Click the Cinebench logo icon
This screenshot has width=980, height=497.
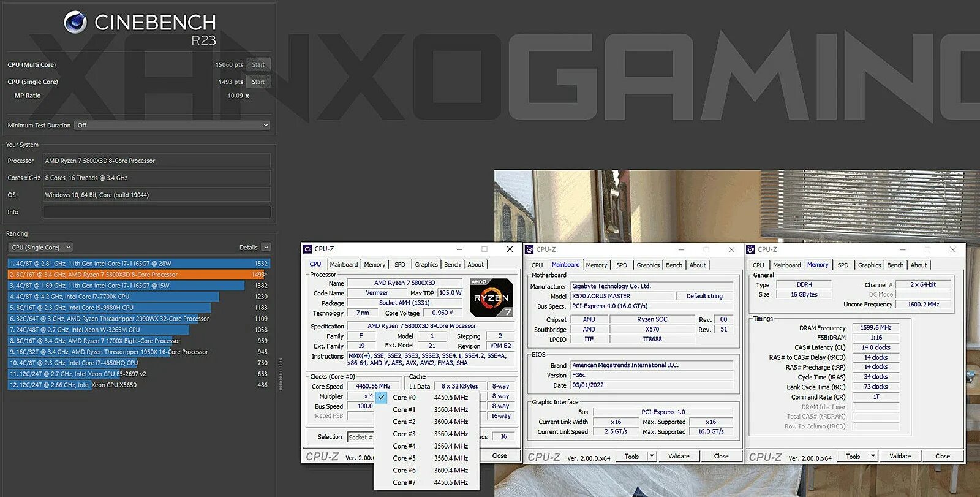(x=75, y=23)
